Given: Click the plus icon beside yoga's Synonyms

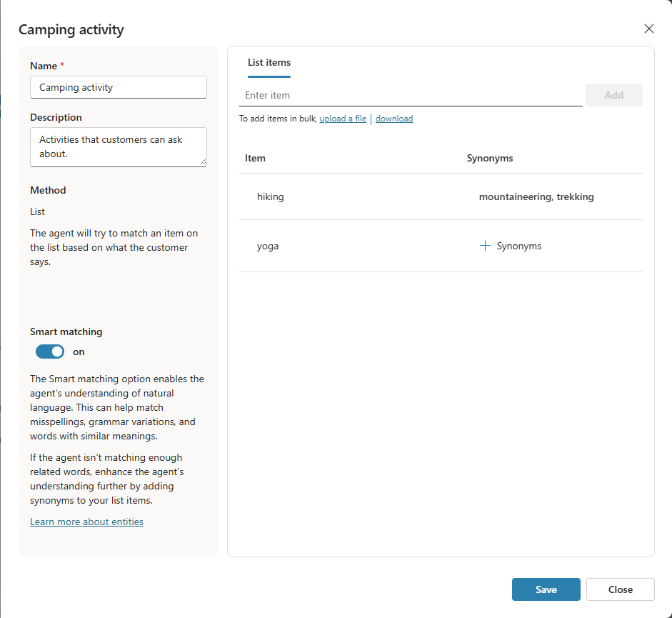Looking at the screenshot, I should coord(486,246).
